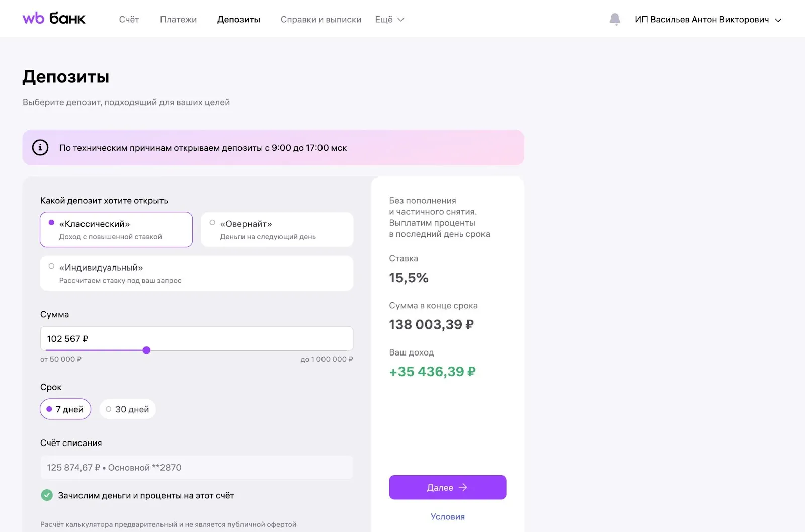Switch the term to 30 дней
This screenshot has height=532, width=805.
coord(128,409)
